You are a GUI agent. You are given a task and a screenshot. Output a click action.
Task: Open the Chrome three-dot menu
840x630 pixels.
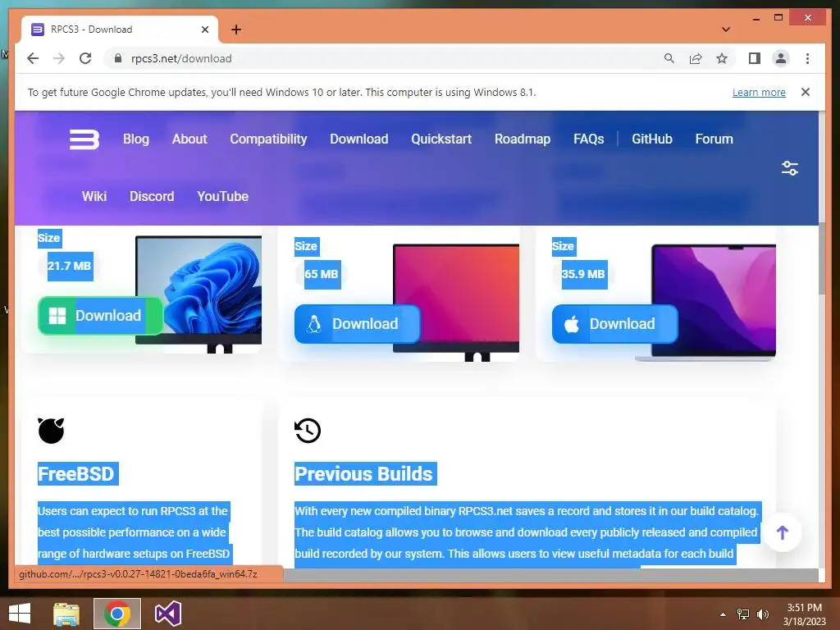pos(807,58)
